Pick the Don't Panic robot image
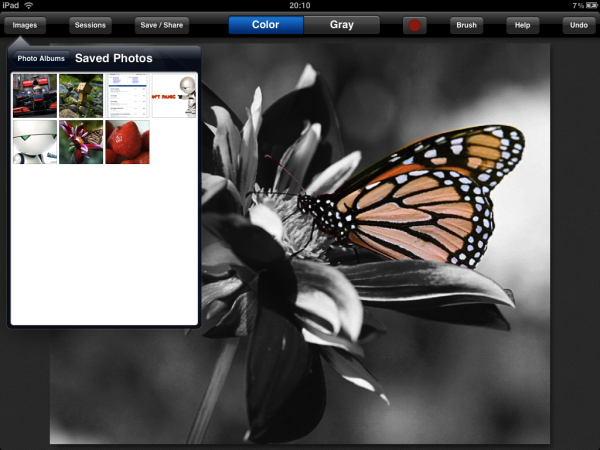 174,95
